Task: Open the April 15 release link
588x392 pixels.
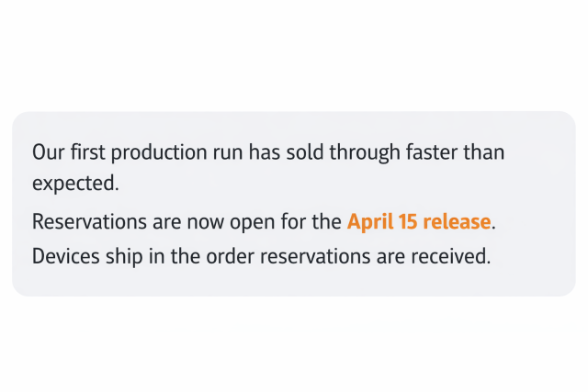Action: pos(419,222)
